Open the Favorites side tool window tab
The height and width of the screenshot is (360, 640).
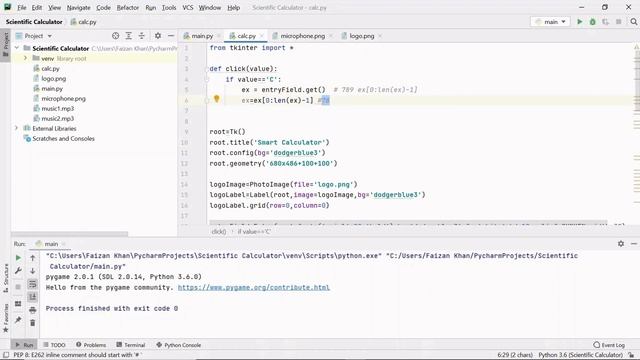point(5,318)
